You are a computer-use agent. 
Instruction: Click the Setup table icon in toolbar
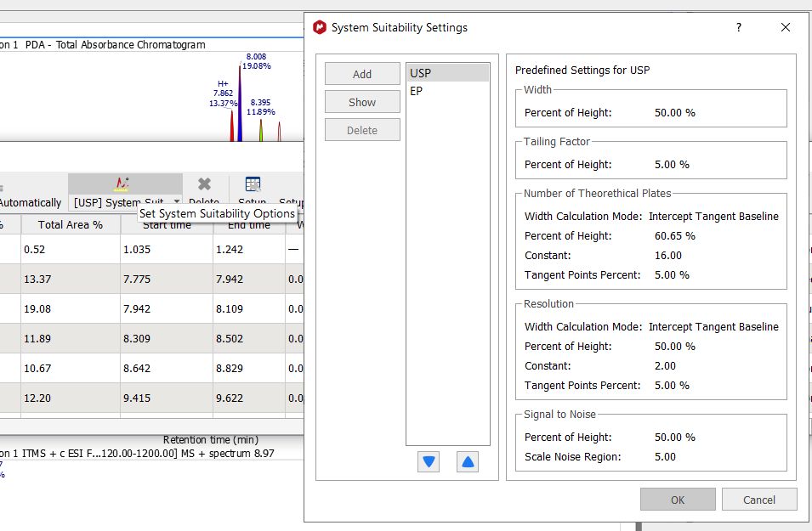[253, 184]
